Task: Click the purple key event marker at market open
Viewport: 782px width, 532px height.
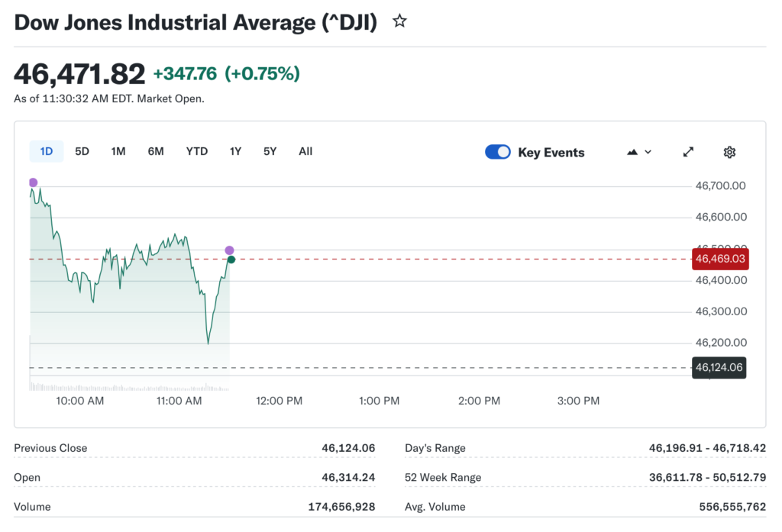Action: click(x=34, y=182)
